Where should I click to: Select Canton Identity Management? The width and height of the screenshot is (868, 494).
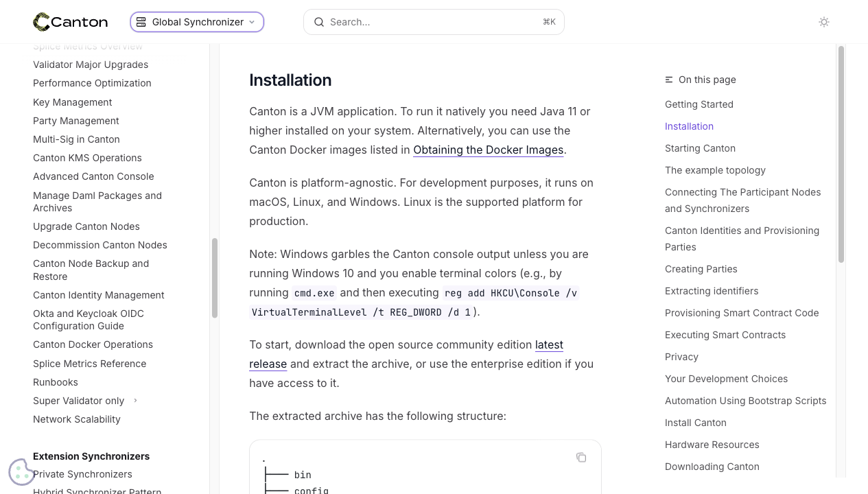click(x=99, y=295)
